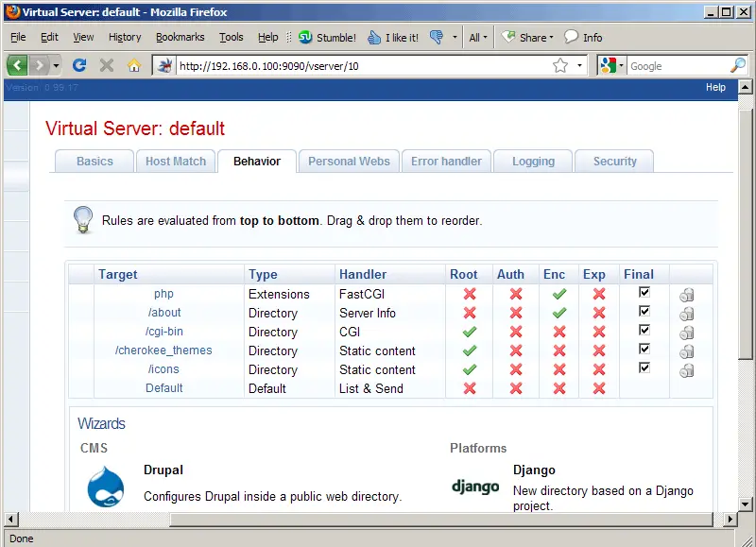Click the Django wizard title
Viewport: 756px width, 547px height.
pyautogui.click(x=534, y=470)
